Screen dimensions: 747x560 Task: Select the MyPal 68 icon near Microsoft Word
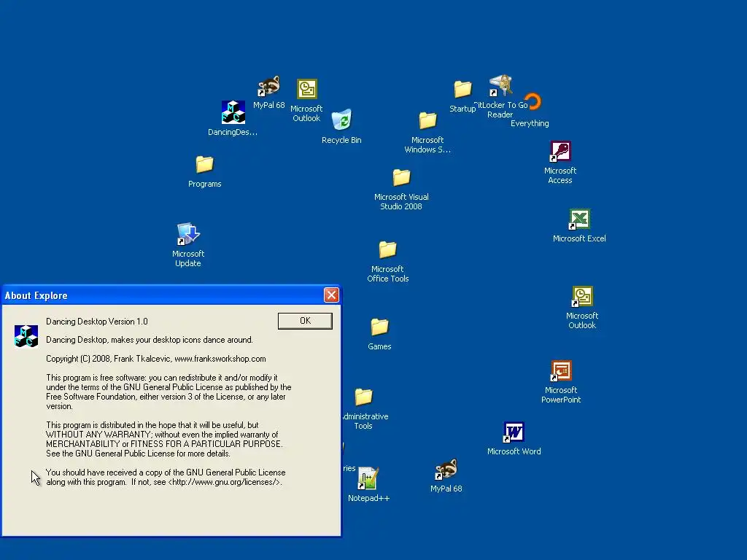[446, 470]
